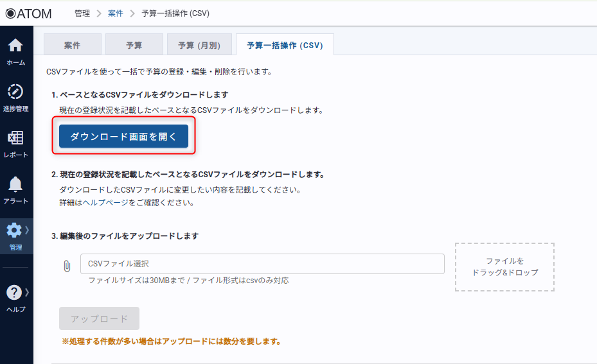Switch to the 予算 tab
597x364 pixels.
[134, 45]
